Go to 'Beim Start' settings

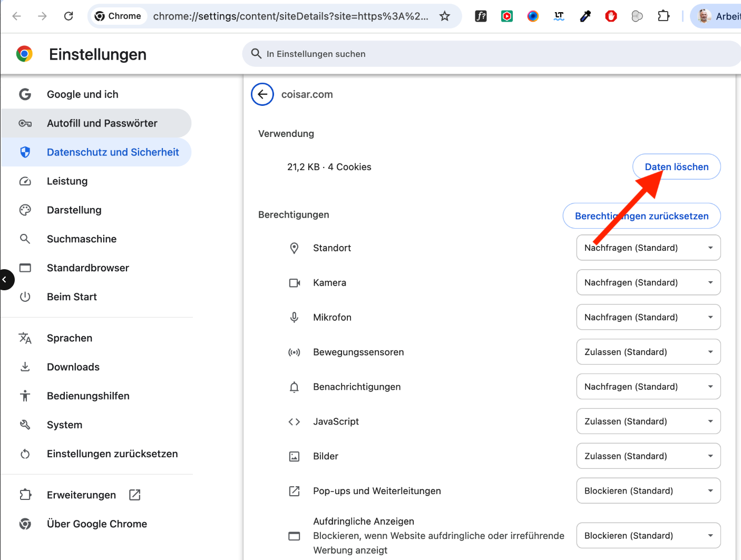(x=96, y=297)
